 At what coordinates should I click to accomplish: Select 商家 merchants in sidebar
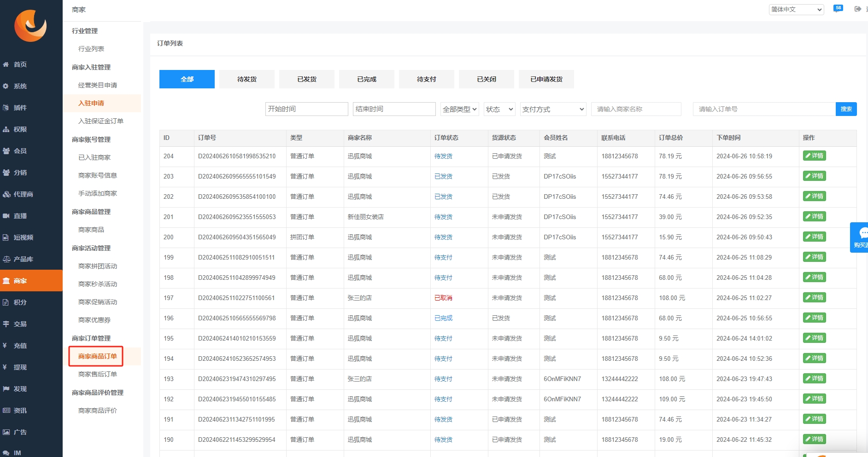[x=31, y=281]
